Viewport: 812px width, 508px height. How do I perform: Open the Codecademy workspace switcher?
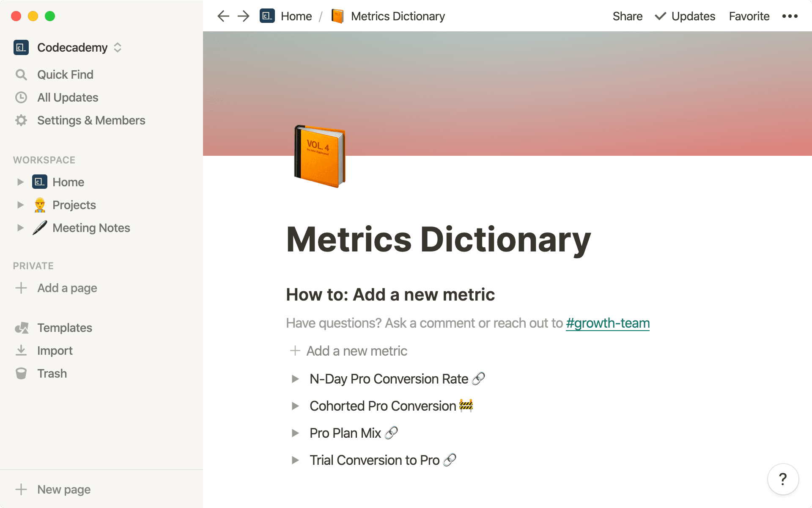click(72, 47)
